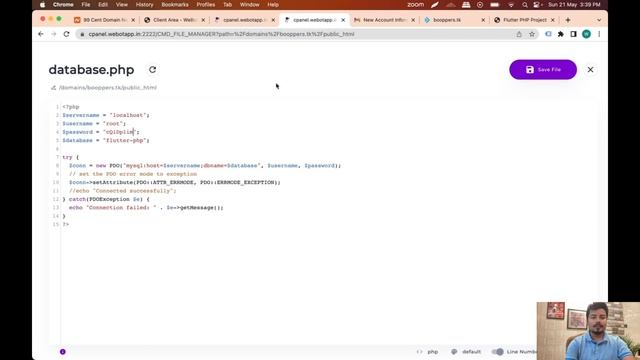Place cursor in the $password value
Screen dimensions: 640x360
(120, 132)
